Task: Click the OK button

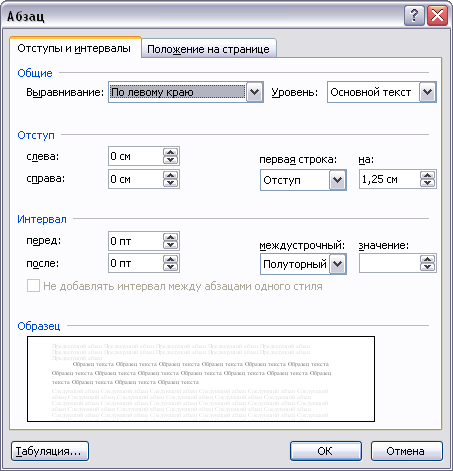Action: click(326, 451)
